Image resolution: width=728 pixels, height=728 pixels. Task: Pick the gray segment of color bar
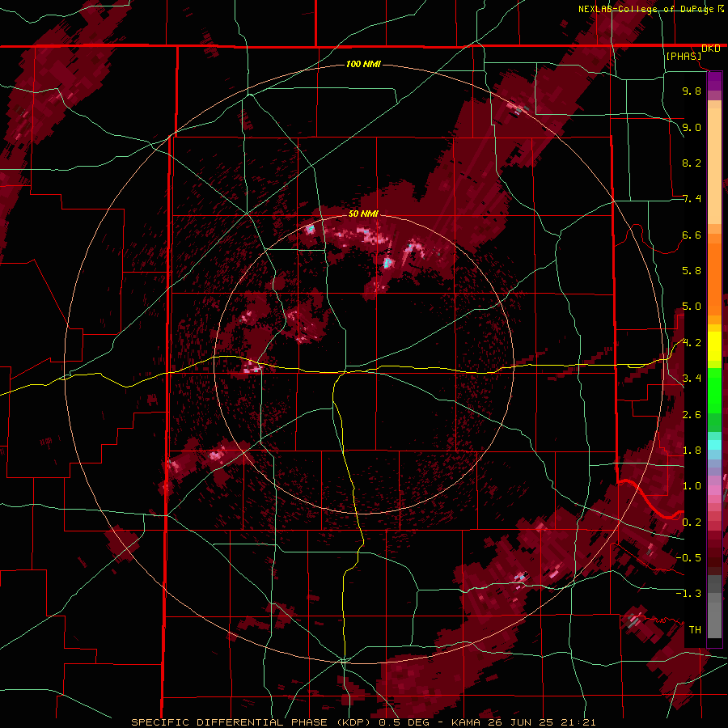tap(714, 607)
